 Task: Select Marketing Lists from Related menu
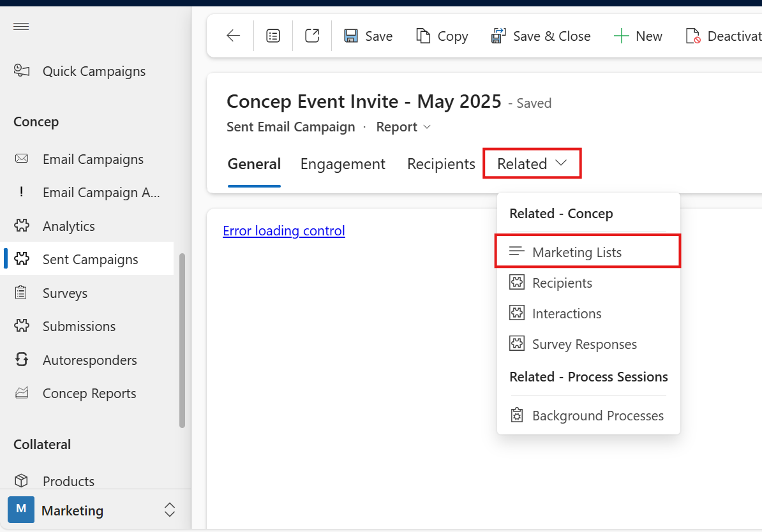[x=588, y=252]
